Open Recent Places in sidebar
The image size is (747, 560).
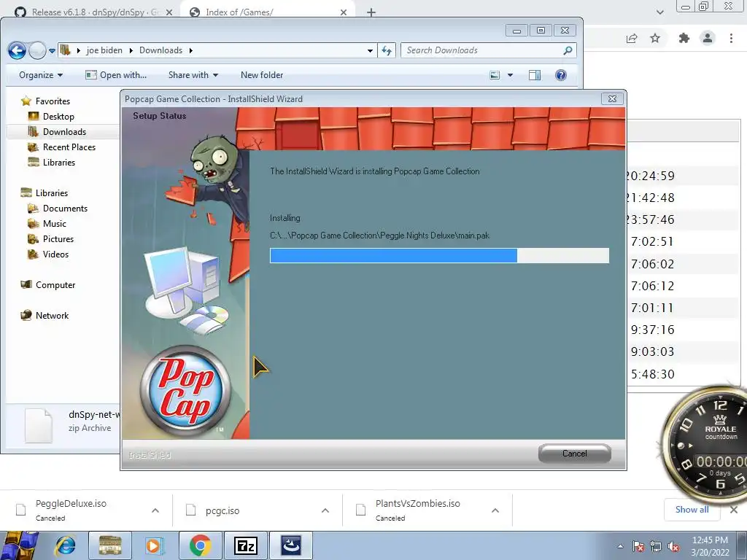[x=69, y=147]
